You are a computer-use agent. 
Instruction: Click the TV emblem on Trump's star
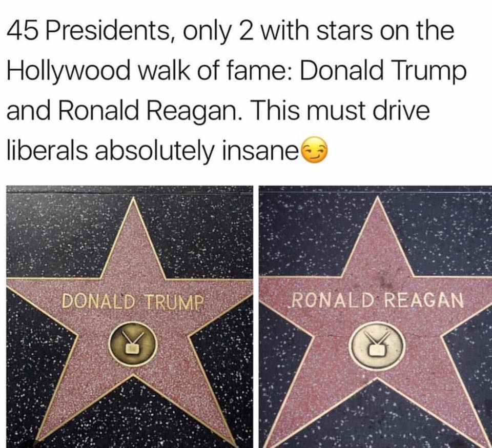pyautogui.click(x=133, y=344)
